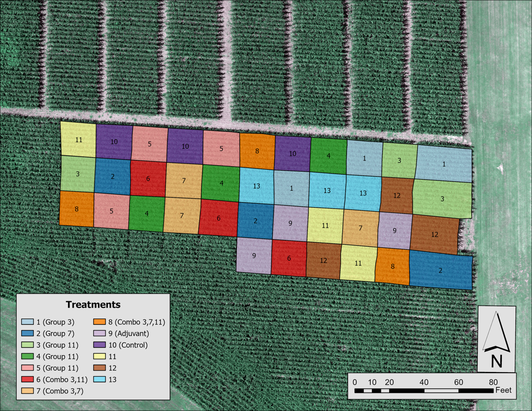Select the wide light blue plot 1
This screenshot has height=411, width=532.
click(444, 164)
